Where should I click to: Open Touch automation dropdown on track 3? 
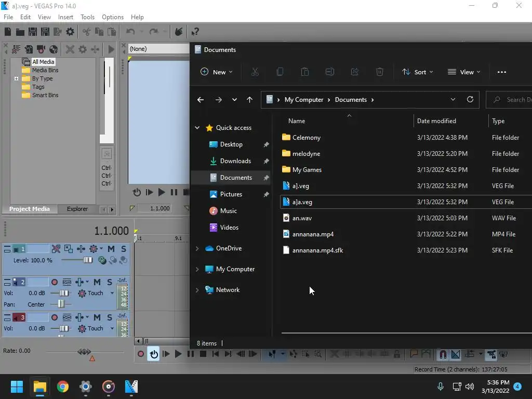click(112, 328)
